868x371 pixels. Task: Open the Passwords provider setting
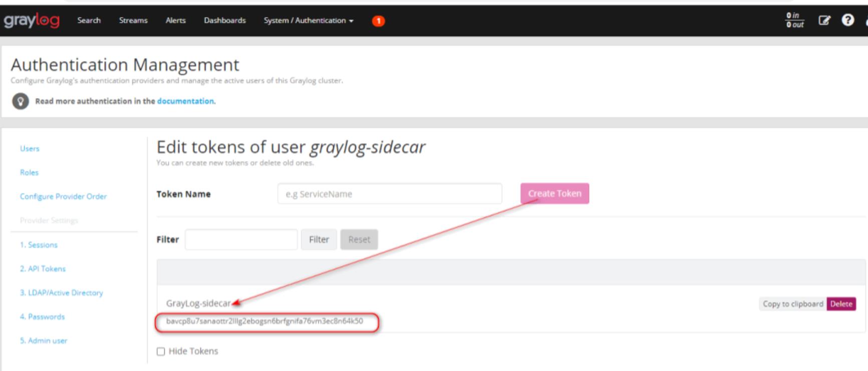(43, 317)
